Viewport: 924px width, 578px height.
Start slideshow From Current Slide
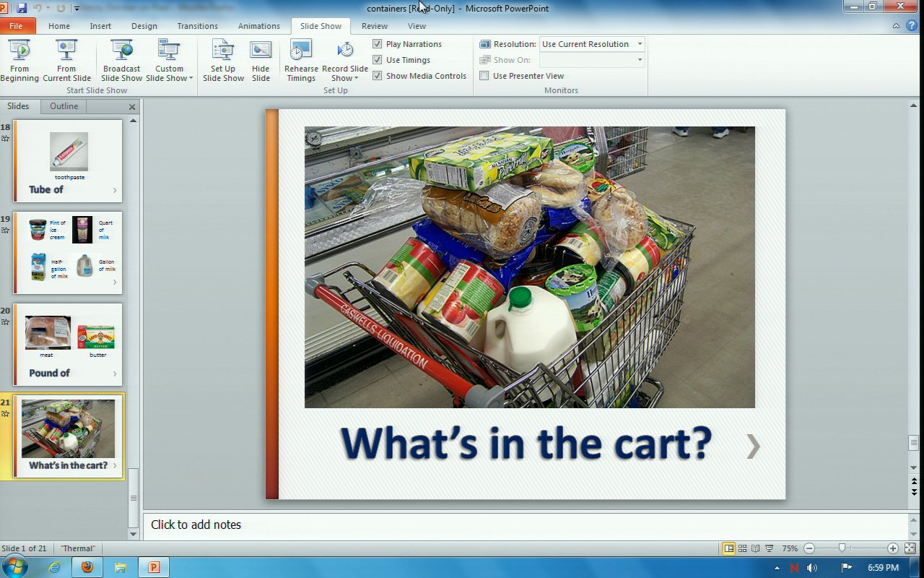(66, 61)
